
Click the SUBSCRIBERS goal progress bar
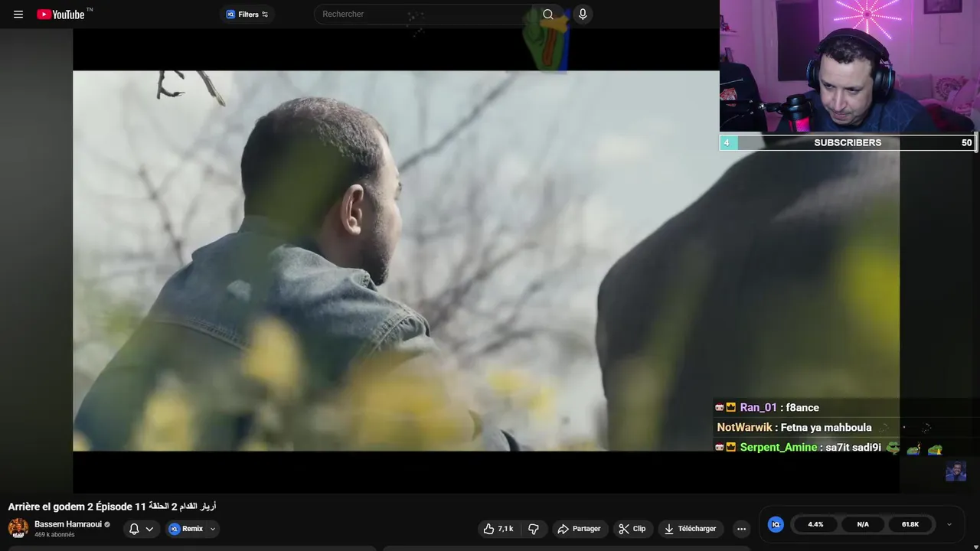848,142
